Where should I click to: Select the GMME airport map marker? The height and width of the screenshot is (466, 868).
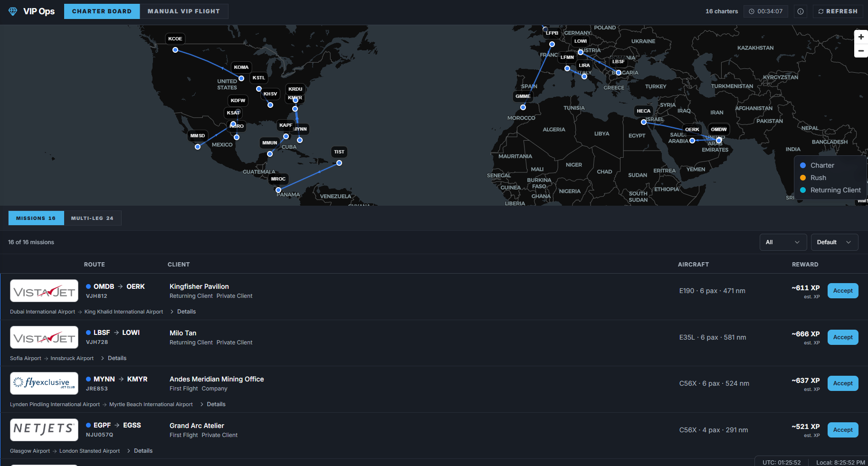point(523,107)
